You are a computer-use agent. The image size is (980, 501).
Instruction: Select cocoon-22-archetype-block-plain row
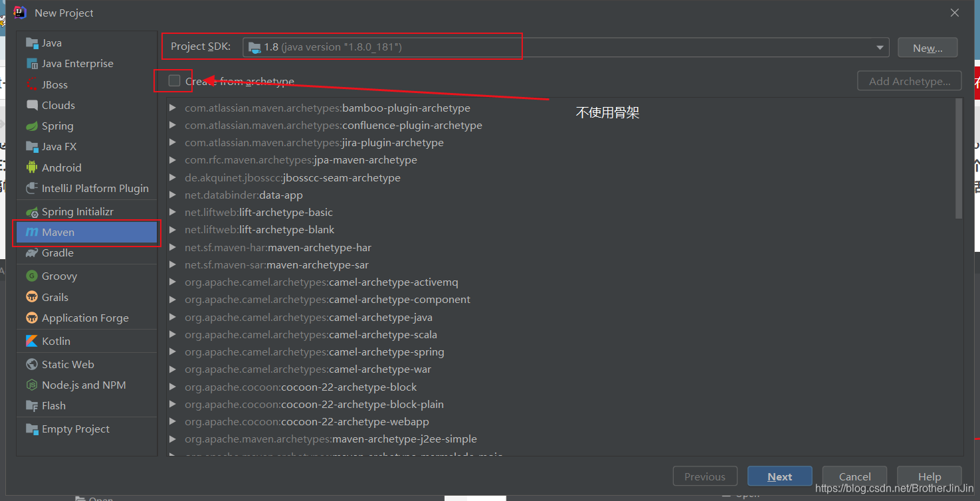tap(561, 404)
